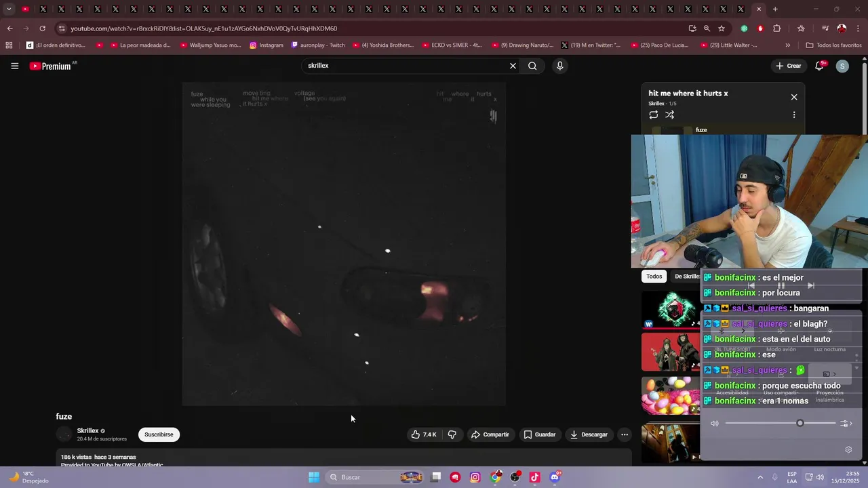This screenshot has width=868, height=488.
Task: Close the playlist panel
Action: click(794, 97)
